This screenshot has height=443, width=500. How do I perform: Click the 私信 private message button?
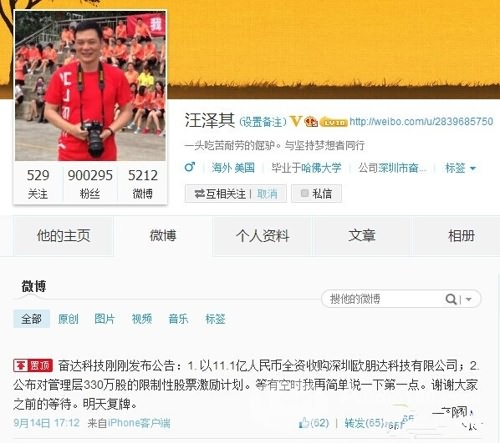pyautogui.click(x=316, y=194)
